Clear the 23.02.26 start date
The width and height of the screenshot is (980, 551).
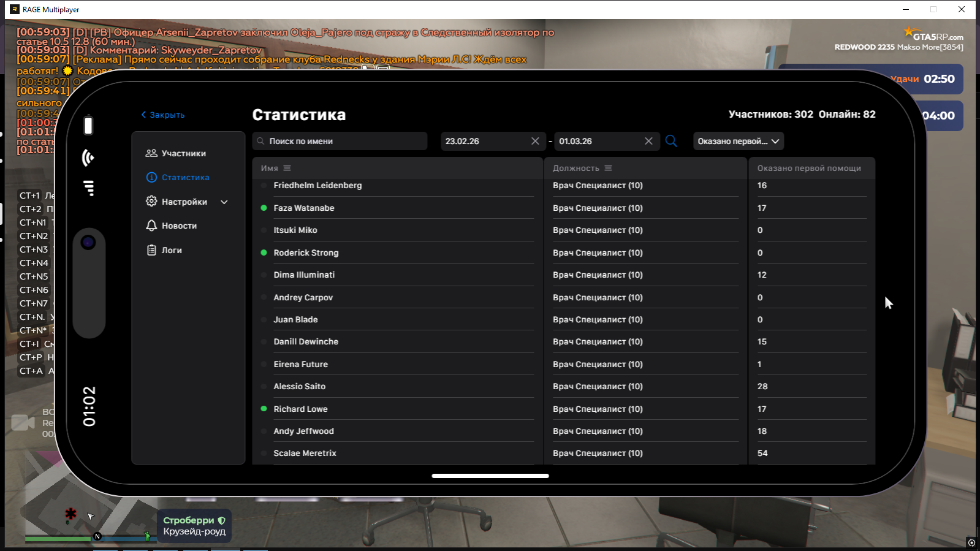pyautogui.click(x=535, y=141)
